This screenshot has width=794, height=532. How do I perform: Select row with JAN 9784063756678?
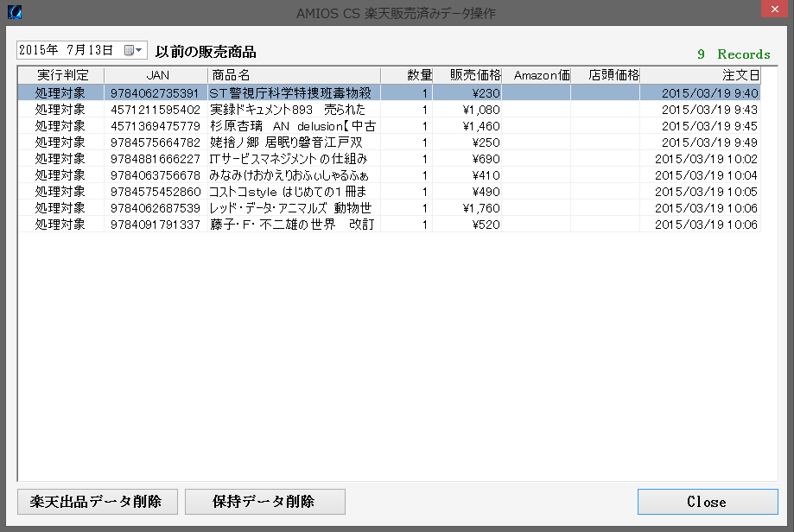(389, 175)
